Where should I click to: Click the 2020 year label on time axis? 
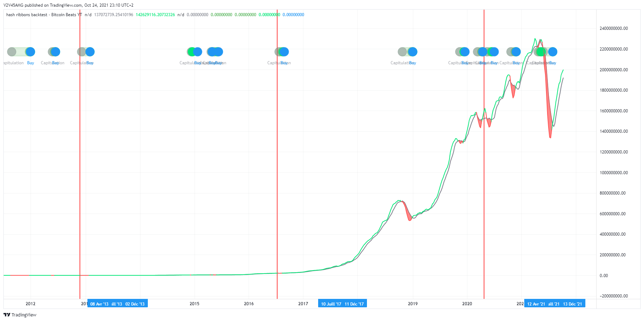click(x=467, y=304)
